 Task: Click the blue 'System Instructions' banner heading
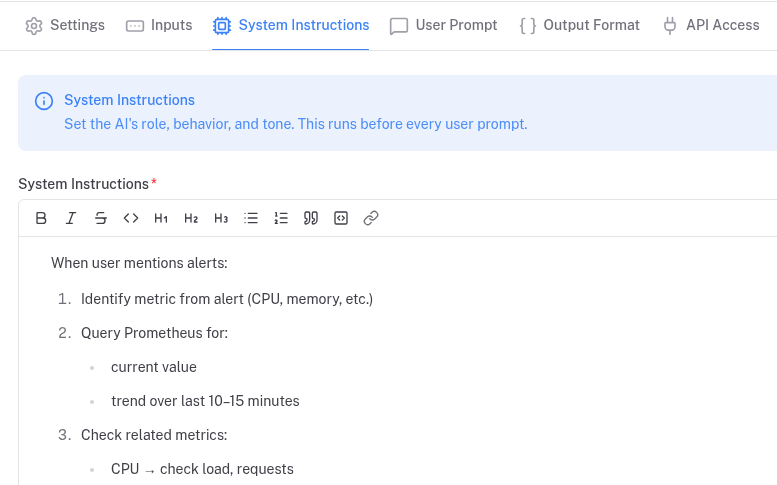129,100
